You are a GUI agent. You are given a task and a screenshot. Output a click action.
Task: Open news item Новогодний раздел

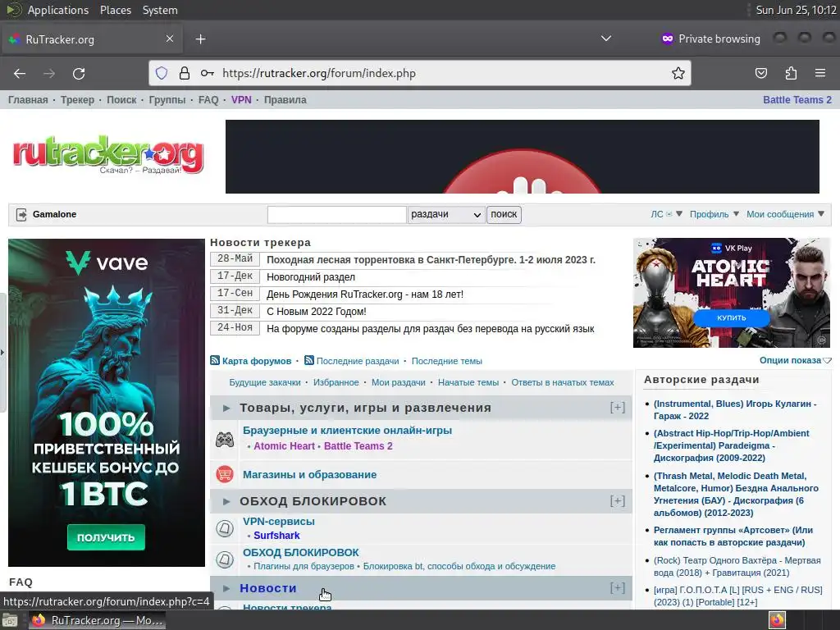[x=311, y=277]
